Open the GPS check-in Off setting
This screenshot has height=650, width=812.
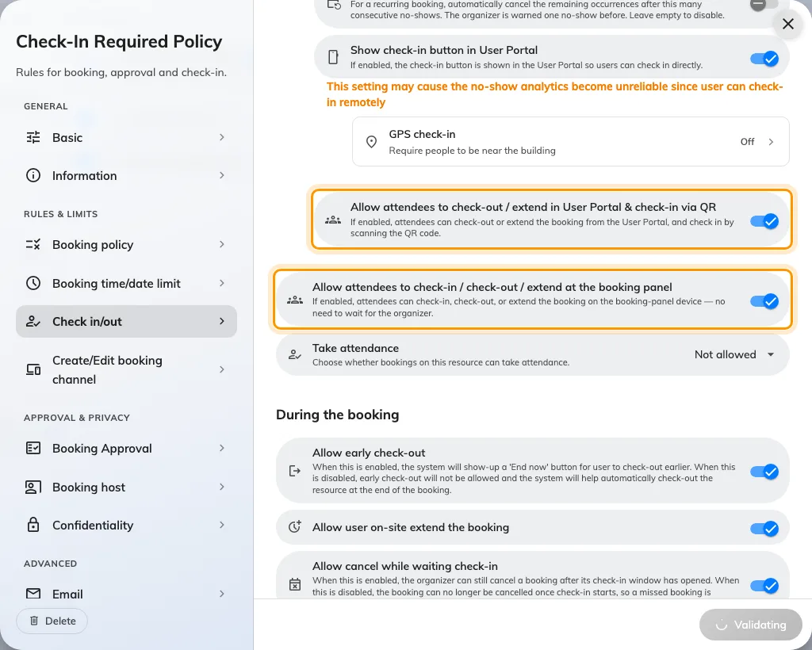(x=571, y=141)
